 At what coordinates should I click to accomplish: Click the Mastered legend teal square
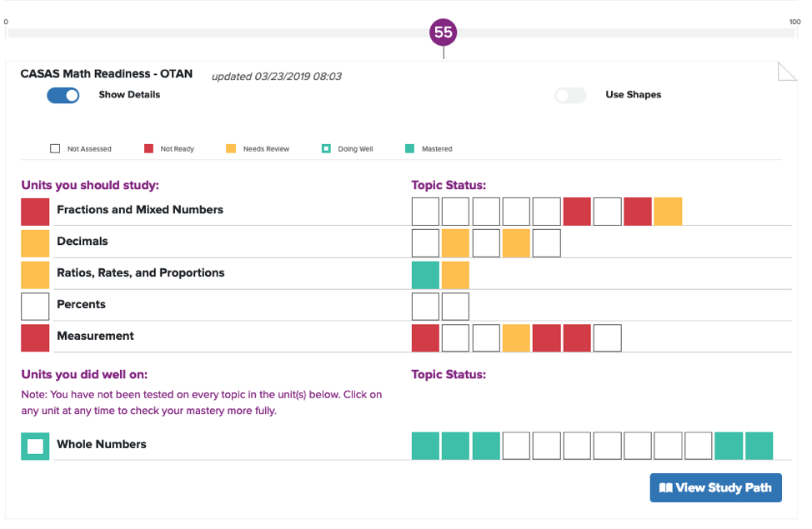[409, 148]
